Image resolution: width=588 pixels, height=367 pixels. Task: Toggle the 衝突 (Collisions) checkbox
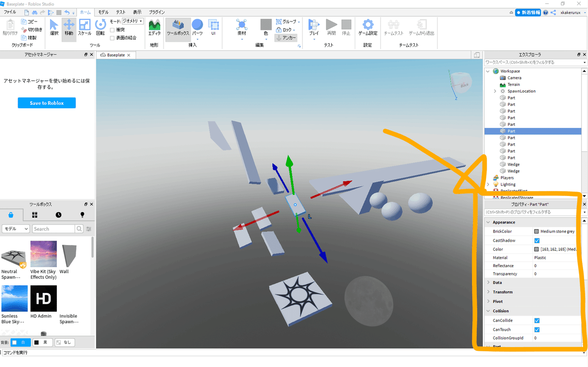[113, 29]
